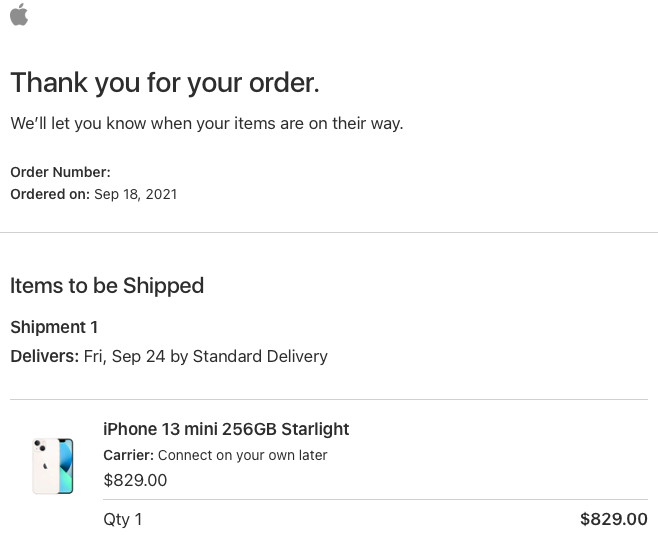Click the divider line above the product row

[x=329, y=400]
